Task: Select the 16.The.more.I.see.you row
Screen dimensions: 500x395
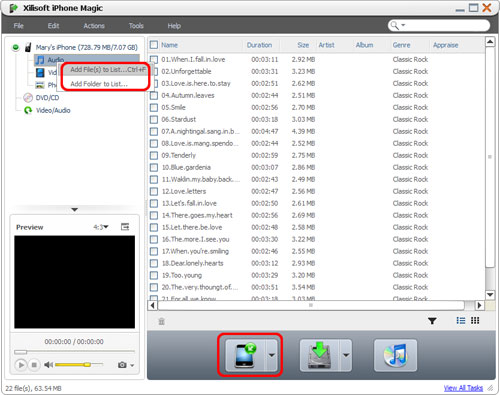Action: 316,239
